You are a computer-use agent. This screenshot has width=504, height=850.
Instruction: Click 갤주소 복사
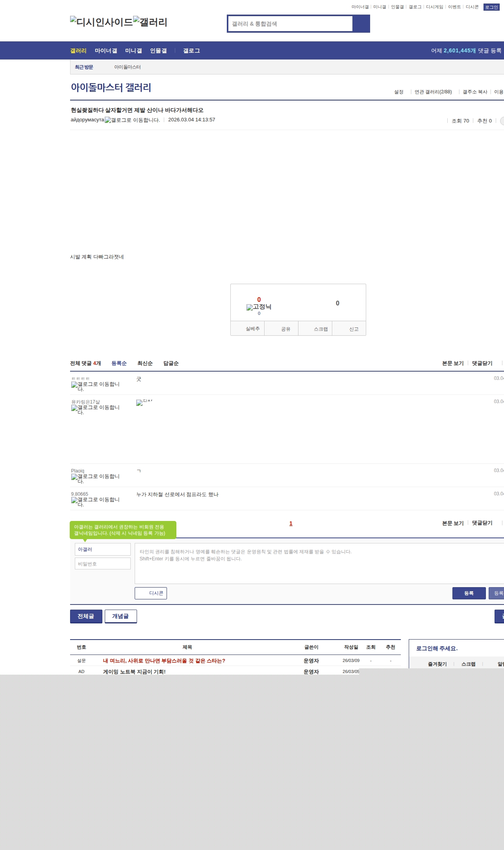click(475, 92)
